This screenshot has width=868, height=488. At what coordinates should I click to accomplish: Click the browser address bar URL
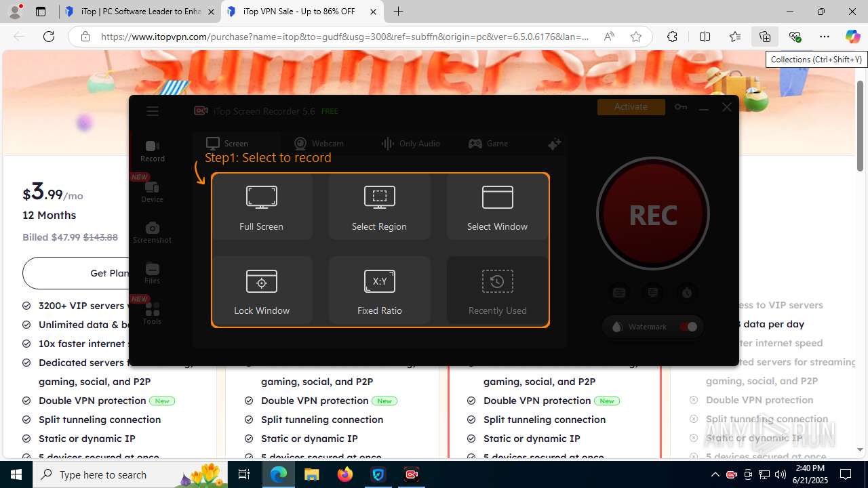pos(345,37)
